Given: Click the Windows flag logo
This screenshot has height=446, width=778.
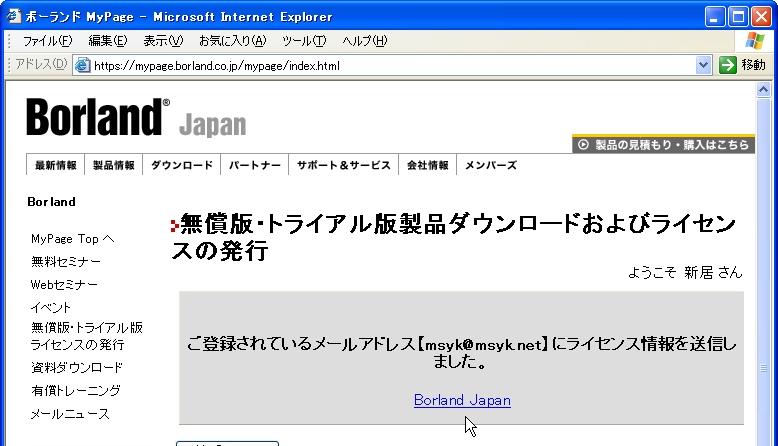Looking at the screenshot, I should (x=755, y=40).
